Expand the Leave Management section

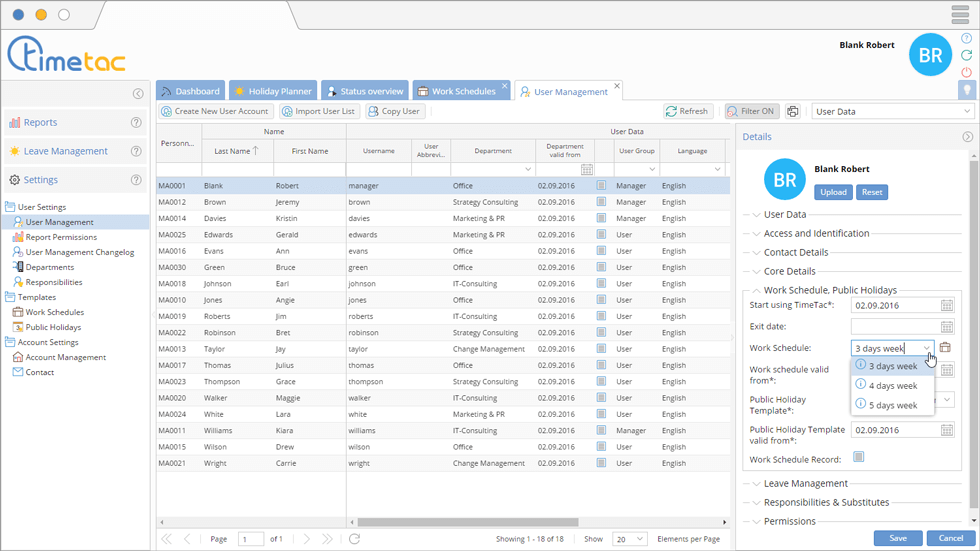point(805,484)
